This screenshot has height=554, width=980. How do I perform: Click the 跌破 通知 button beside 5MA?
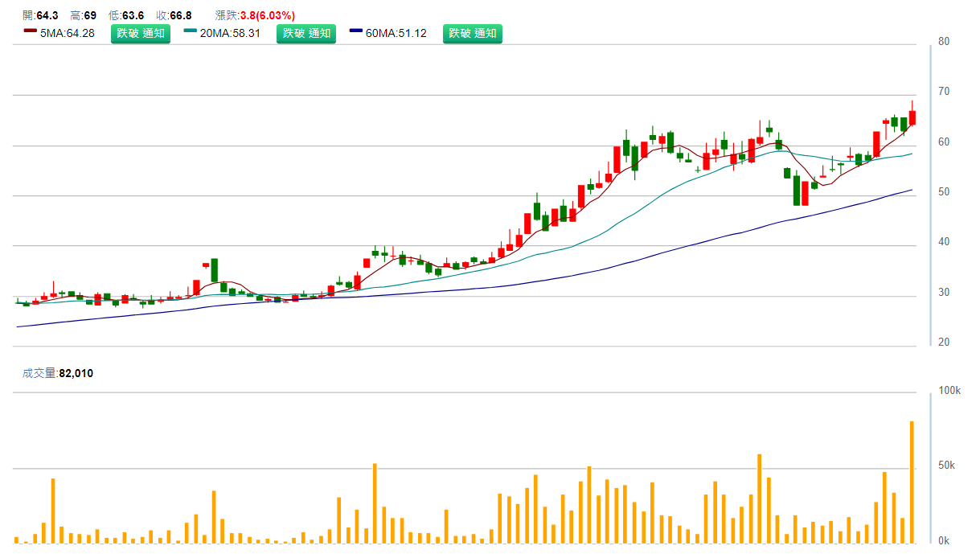point(141,34)
